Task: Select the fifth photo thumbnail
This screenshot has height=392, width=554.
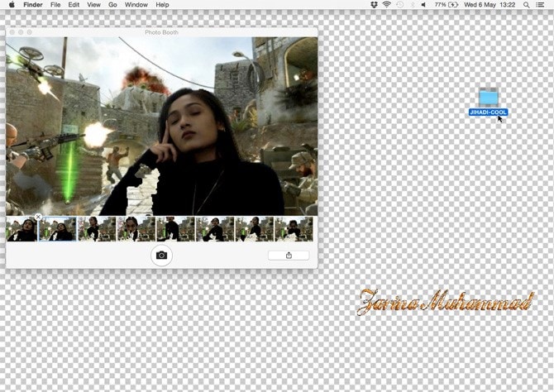Action: click(175, 229)
